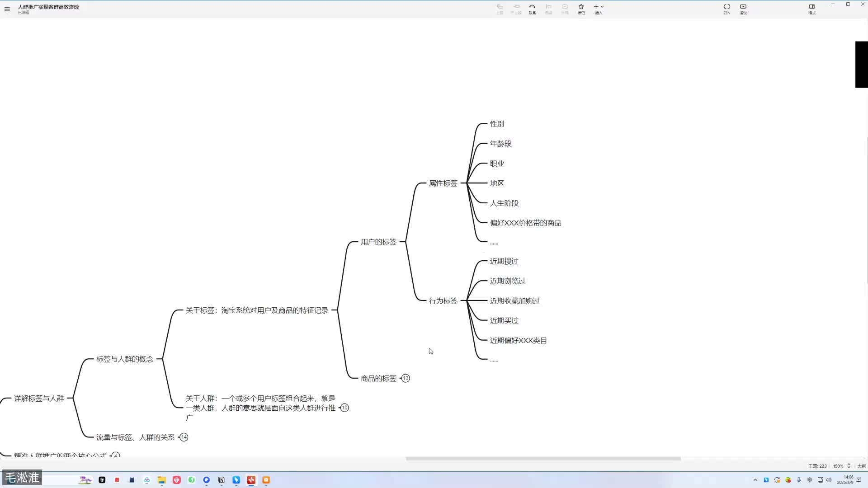Click the zoom percentage stepper arrows
The width and height of the screenshot is (868, 488).
click(849, 466)
